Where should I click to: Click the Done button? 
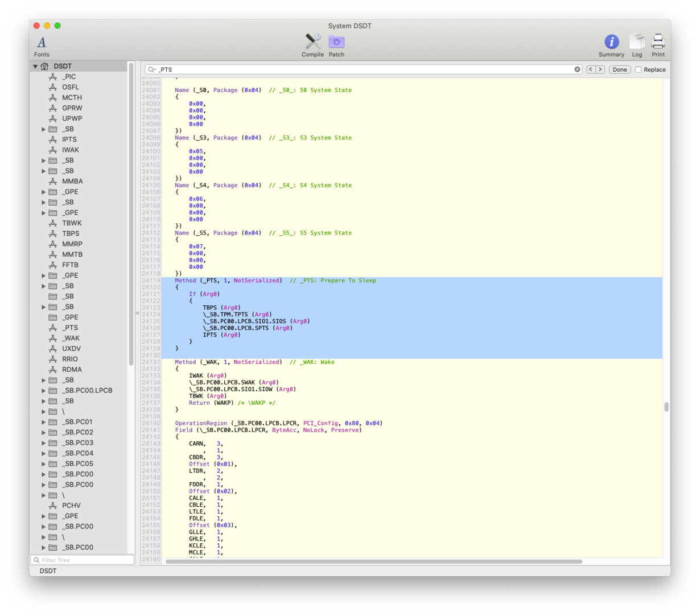tap(619, 69)
